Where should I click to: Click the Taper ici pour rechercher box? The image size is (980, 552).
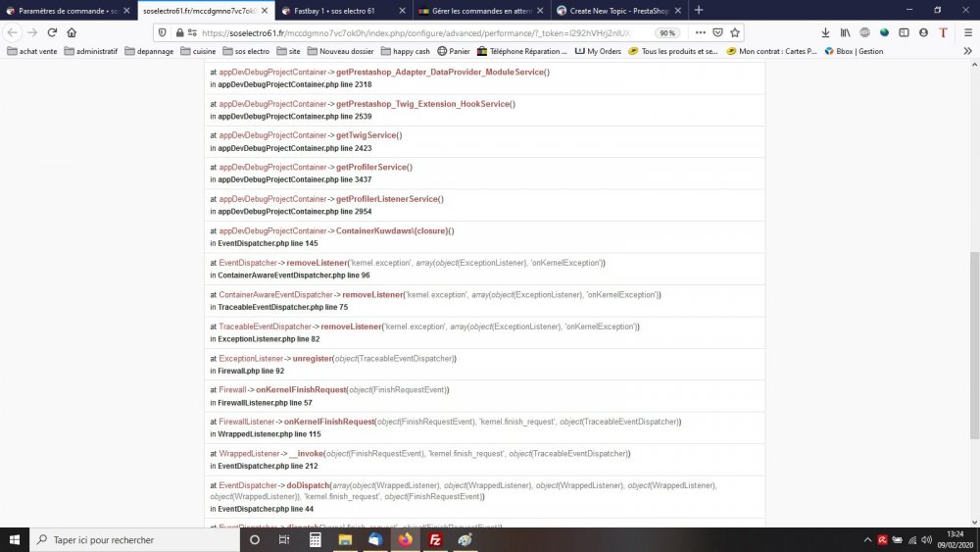[x=135, y=539]
